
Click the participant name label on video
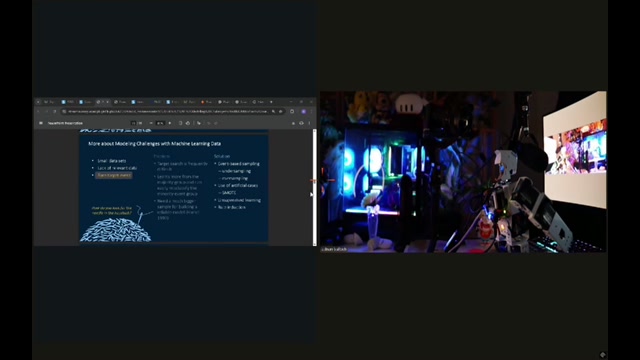(334, 249)
